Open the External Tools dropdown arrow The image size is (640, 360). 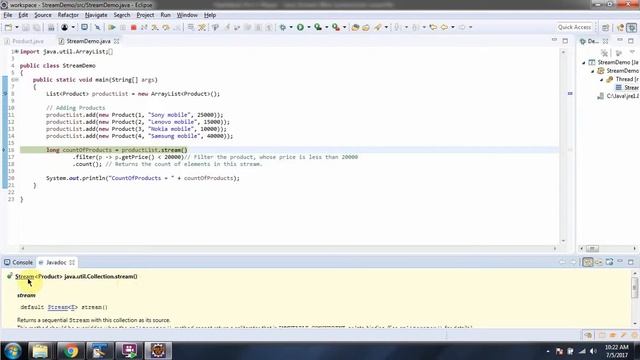[344, 27]
